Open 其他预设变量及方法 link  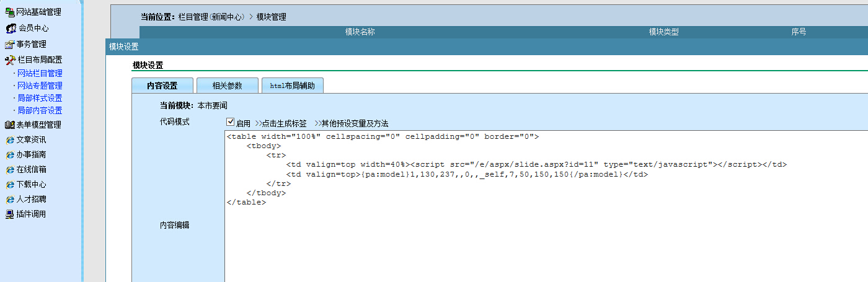352,123
